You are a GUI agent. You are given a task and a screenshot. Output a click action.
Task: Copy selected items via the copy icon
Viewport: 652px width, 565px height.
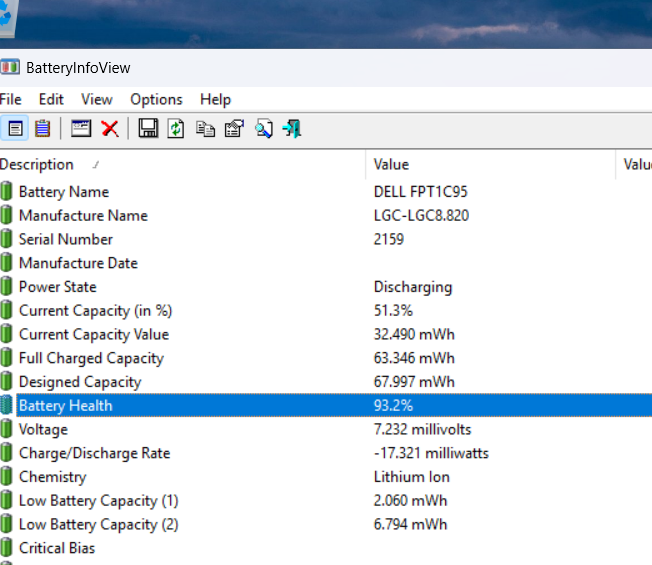tap(205, 129)
